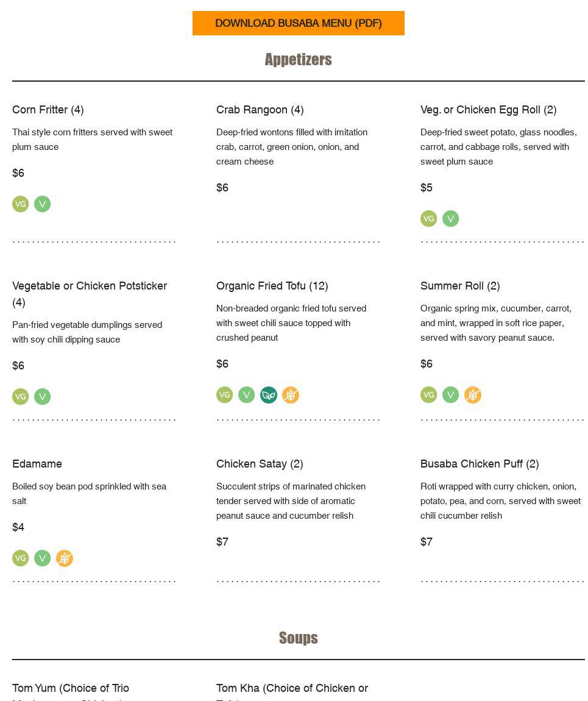The height and width of the screenshot is (701, 588).
Task: Click the V icon under Corn Fritter
Action: tap(43, 204)
